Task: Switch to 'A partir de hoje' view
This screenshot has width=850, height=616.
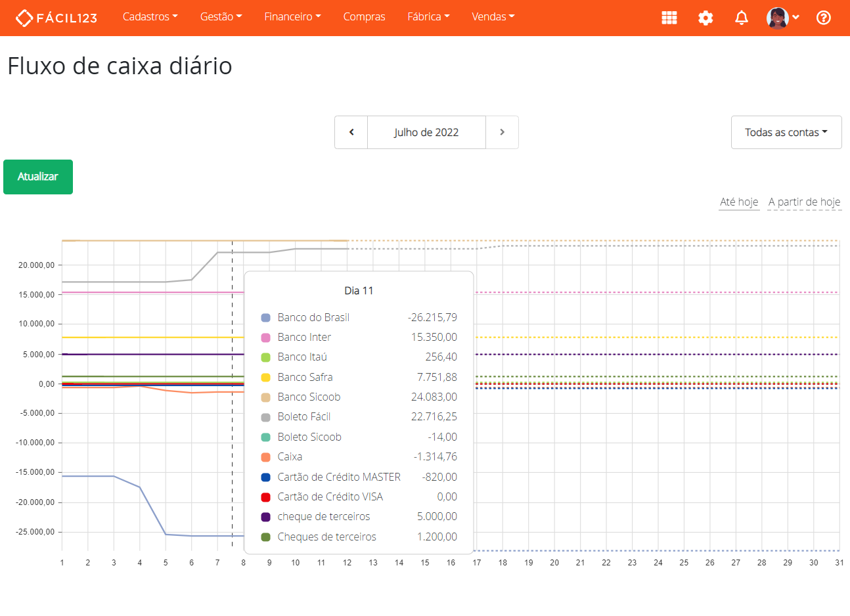Action: click(x=804, y=202)
